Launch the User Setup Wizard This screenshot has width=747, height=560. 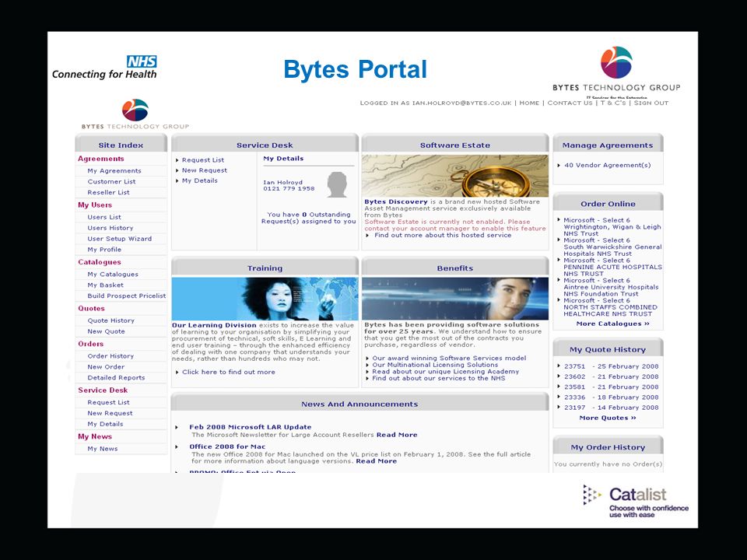(x=120, y=239)
